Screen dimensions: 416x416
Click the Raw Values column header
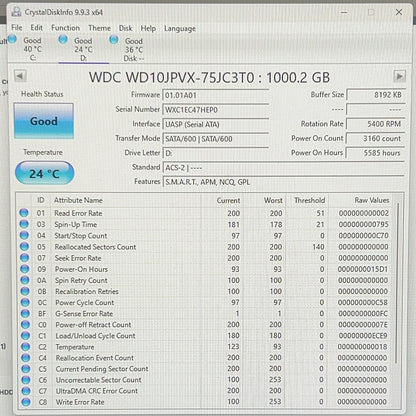click(372, 200)
